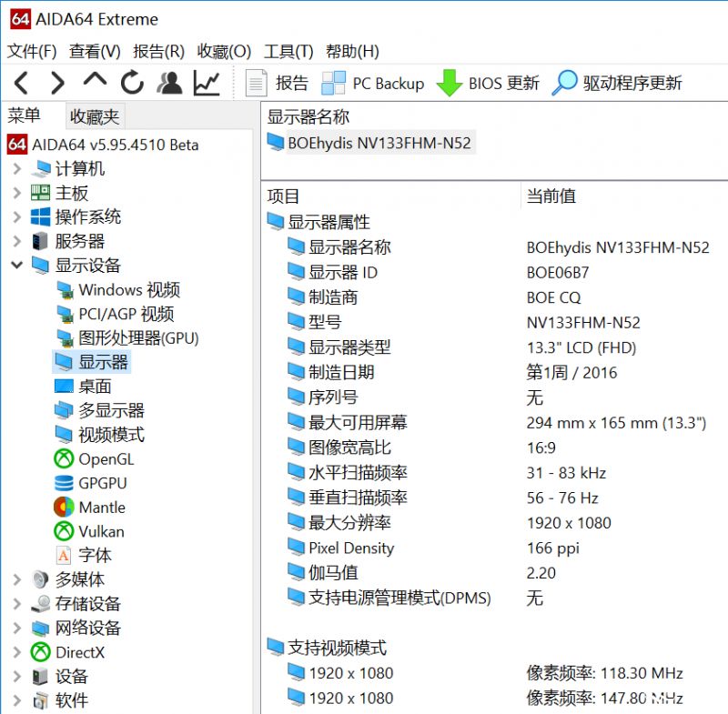Click the performance graph icon
728x714 pixels.
click(x=207, y=82)
